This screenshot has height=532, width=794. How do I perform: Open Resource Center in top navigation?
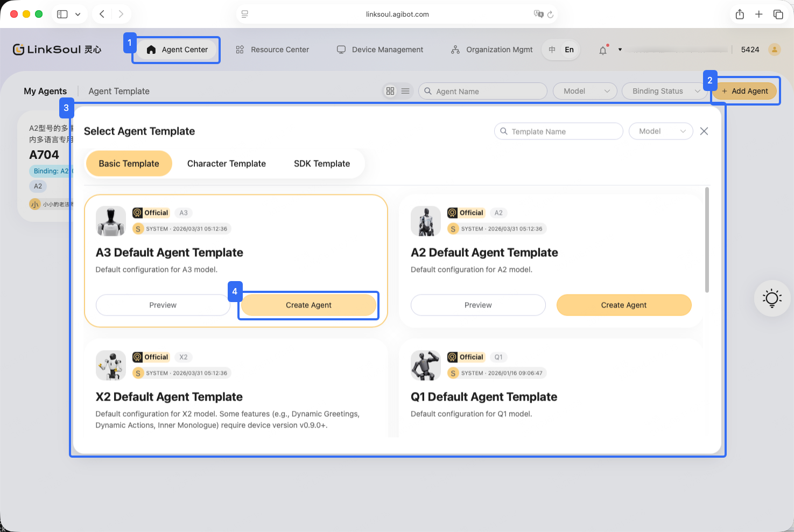tap(272, 50)
